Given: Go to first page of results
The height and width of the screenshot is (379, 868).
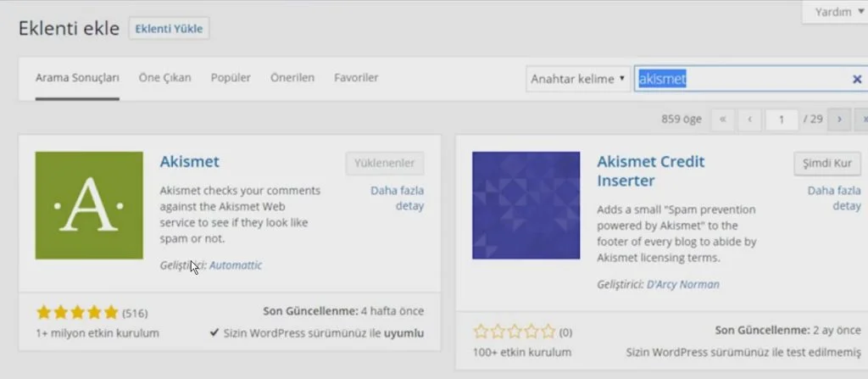Looking at the screenshot, I should (x=722, y=120).
